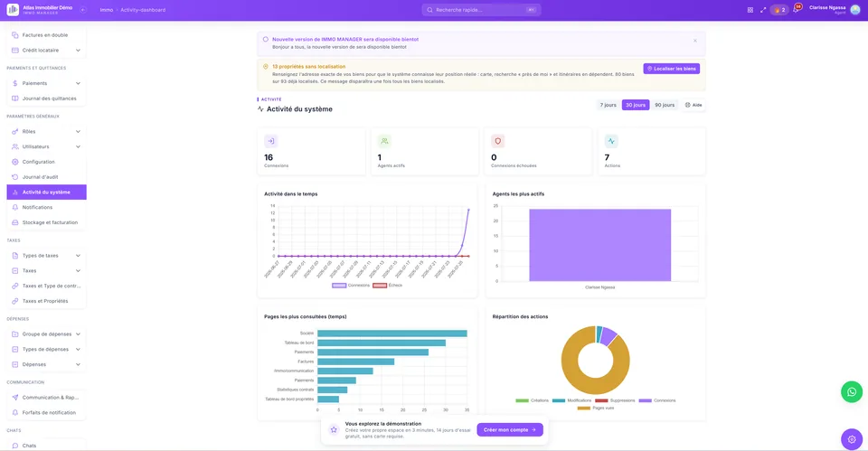Screen dimensions: 868x451
Task: Open Forfaits de notification
Action: [46, 412]
